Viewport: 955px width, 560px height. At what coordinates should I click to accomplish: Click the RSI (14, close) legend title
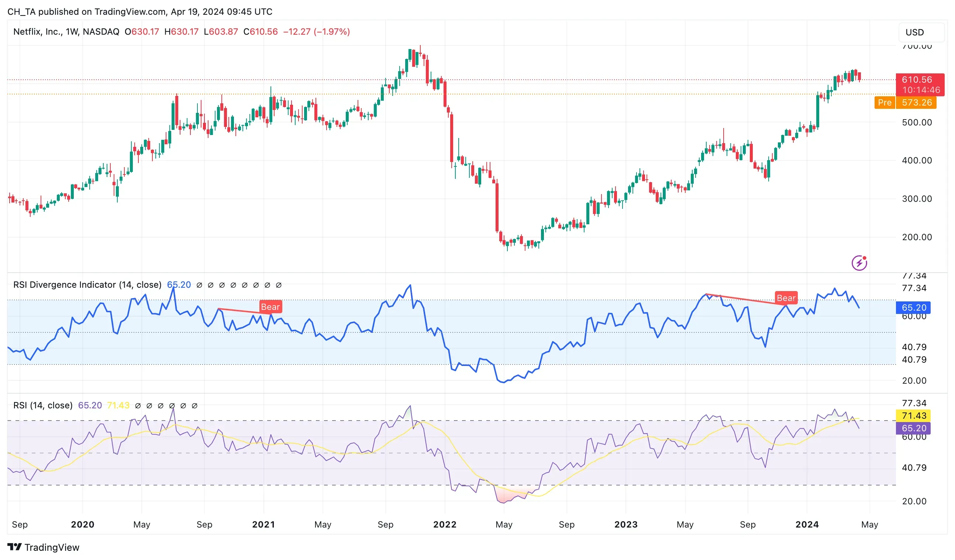(43, 405)
